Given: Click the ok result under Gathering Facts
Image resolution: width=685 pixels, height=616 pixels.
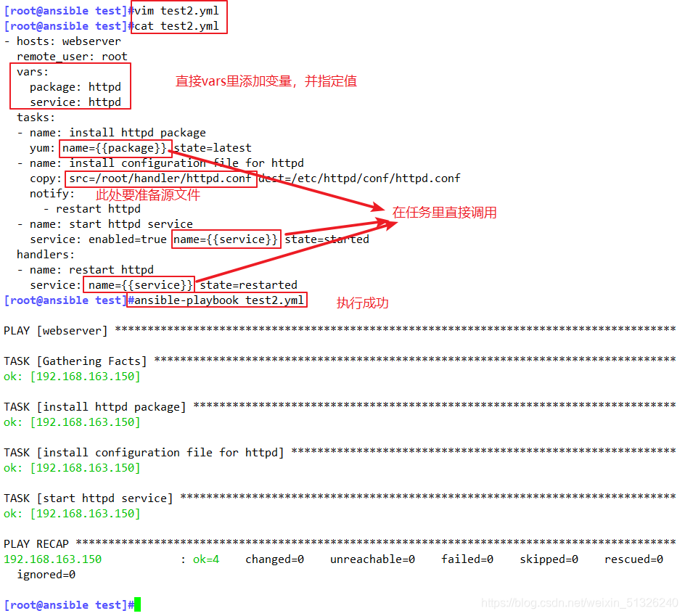Looking at the screenshot, I should [x=72, y=377].
